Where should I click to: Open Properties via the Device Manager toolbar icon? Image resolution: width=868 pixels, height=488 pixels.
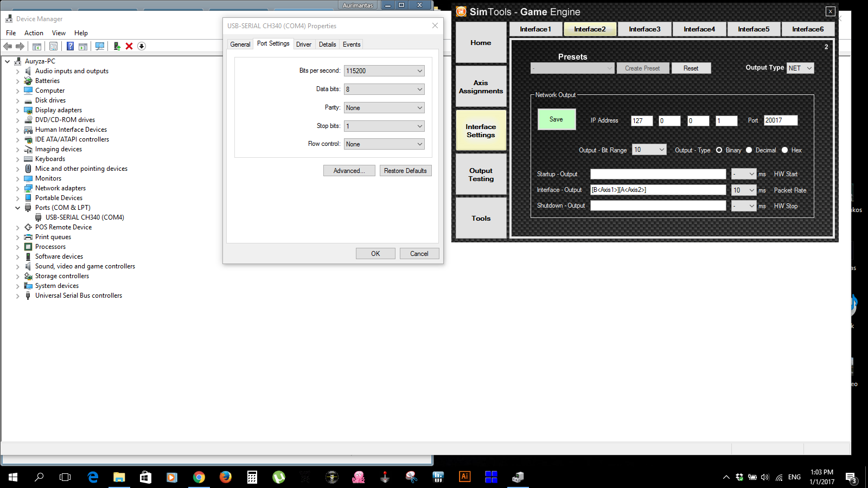pos(53,46)
